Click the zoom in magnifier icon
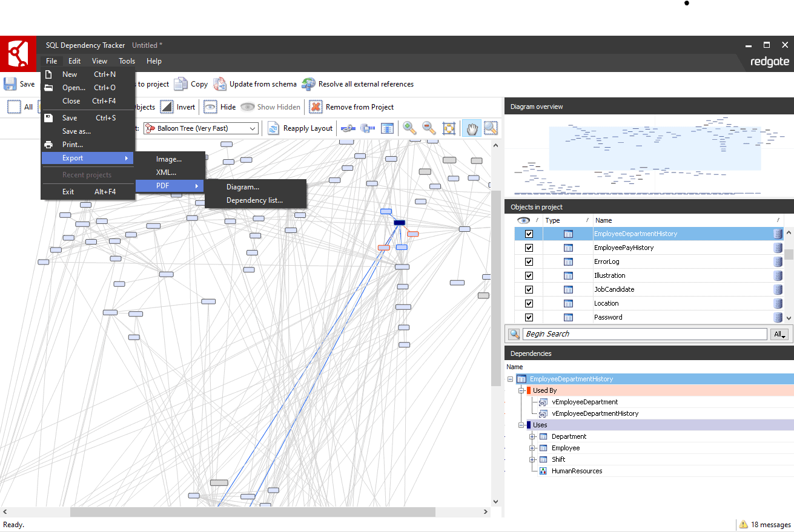The image size is (794, 532). click(410, 128)
